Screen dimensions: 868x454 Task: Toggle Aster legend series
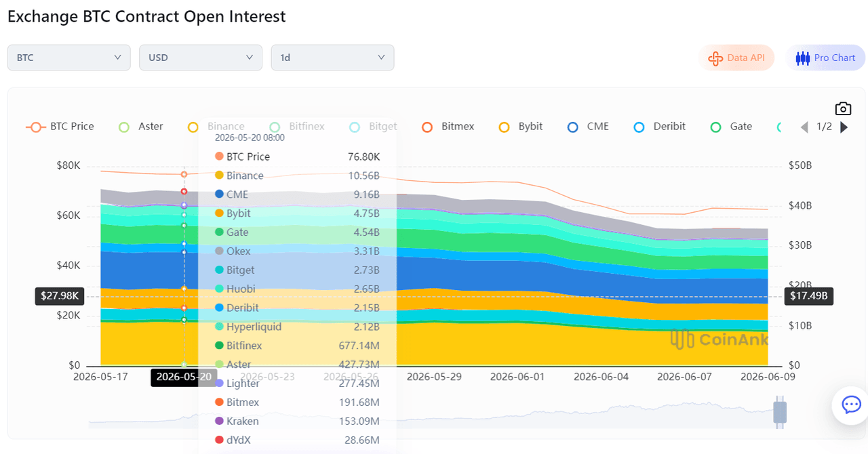click(x=141, y=127)
